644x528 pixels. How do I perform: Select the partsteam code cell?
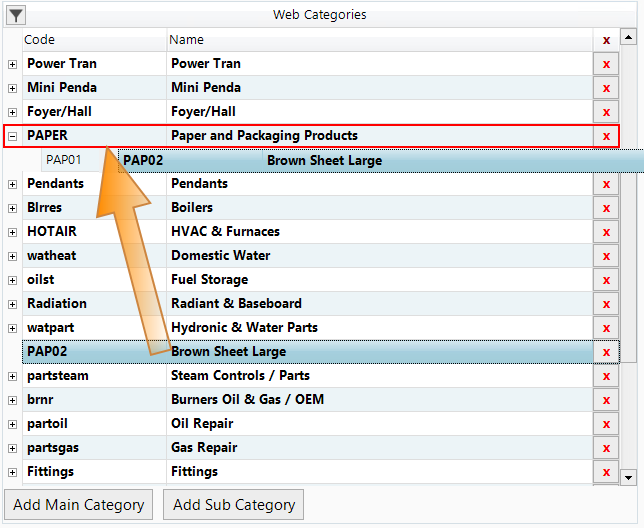94,376
